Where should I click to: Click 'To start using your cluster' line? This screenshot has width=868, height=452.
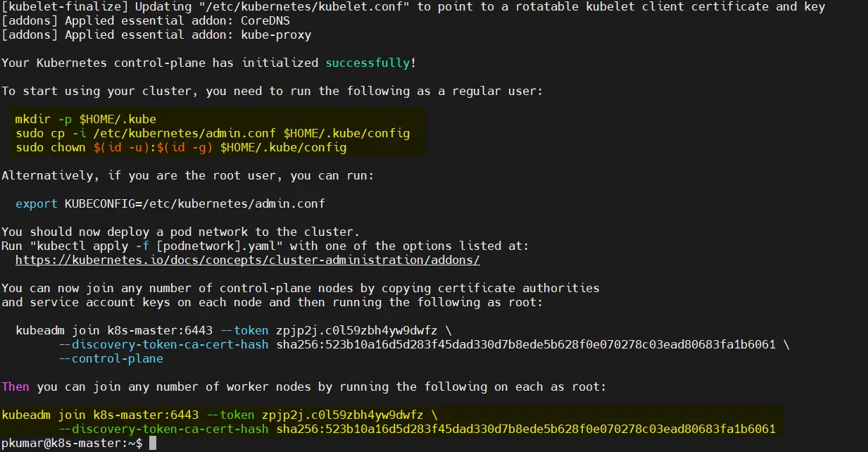[272, 91]
